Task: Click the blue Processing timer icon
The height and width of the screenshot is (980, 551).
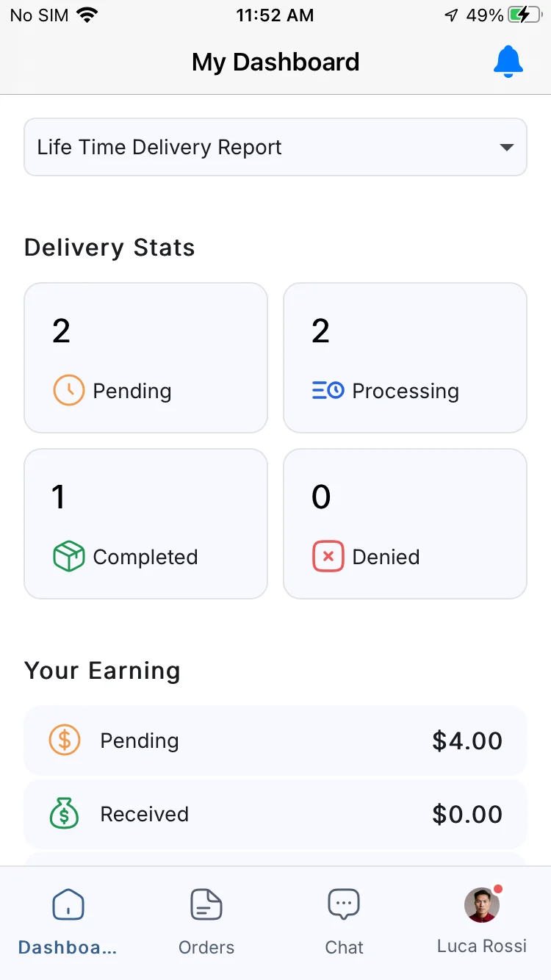Action: click(328, 391)
